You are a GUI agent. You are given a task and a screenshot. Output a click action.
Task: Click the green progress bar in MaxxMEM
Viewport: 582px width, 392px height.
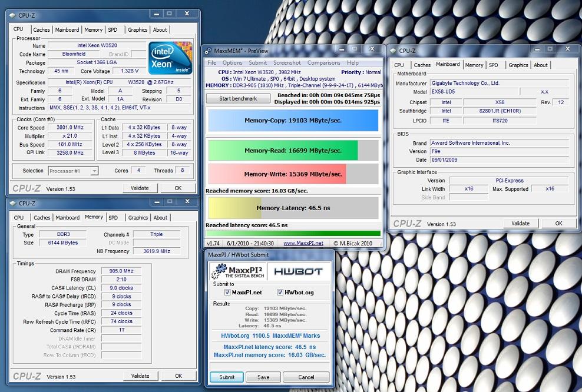[x=293, y=233]
